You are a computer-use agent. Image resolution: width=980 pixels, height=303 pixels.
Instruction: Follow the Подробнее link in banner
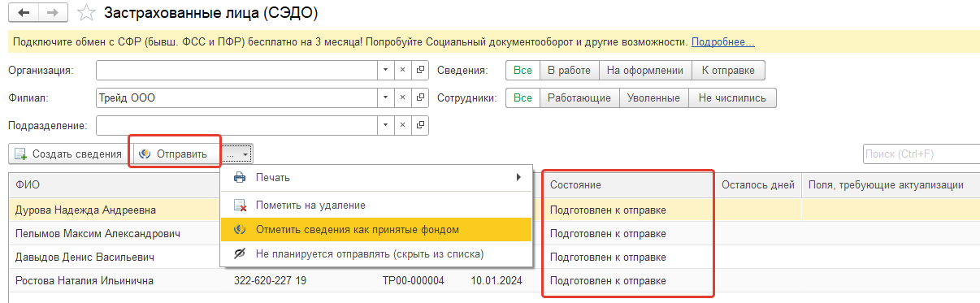[x=722, y=41]
